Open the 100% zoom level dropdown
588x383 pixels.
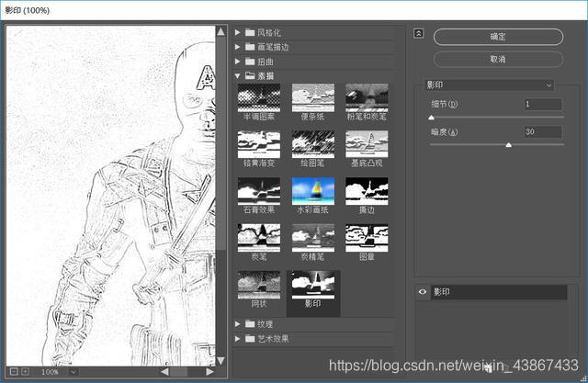(x=73, y=372)
